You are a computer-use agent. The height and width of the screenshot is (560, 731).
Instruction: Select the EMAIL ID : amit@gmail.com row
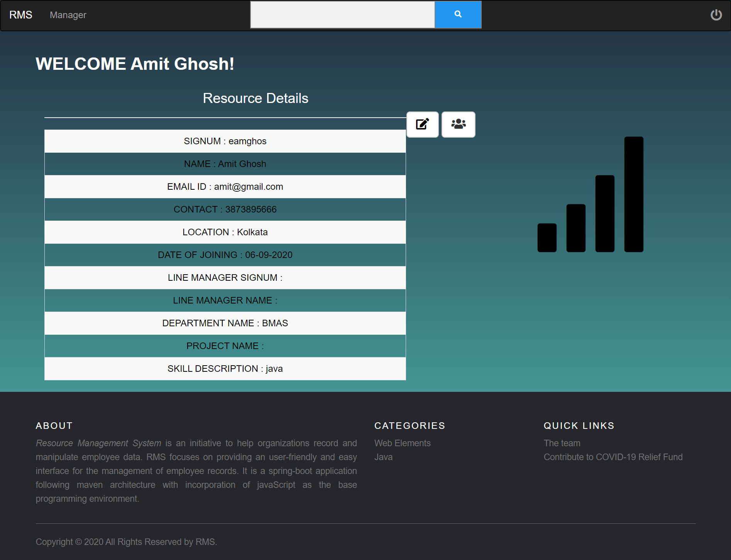225,187
